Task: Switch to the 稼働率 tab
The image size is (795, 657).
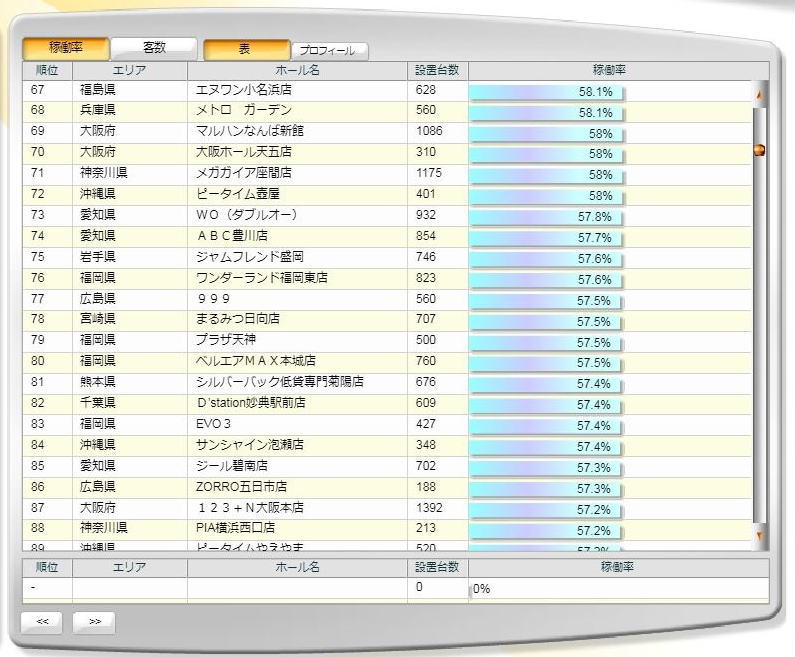Action: (66, 48)
